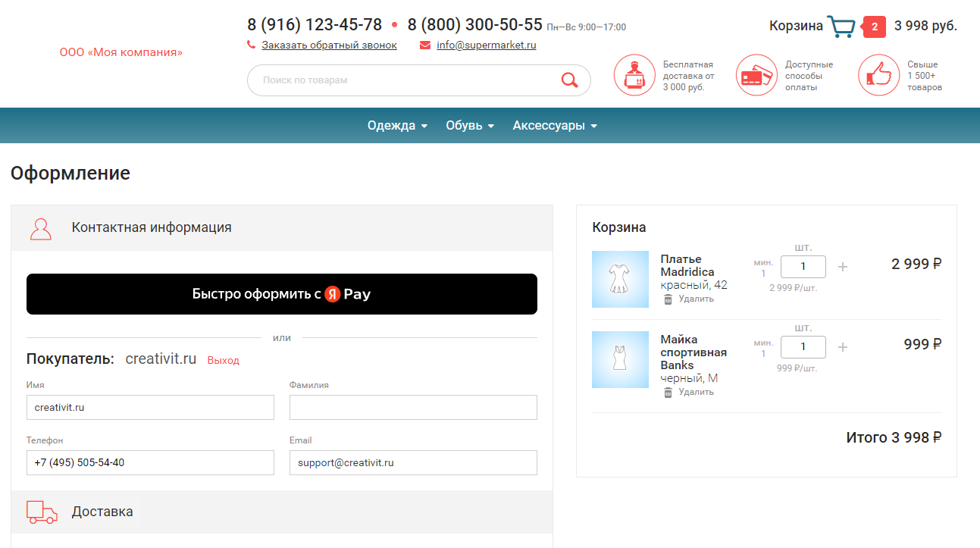Click trash icon to delete Майка спортивная Banks
Image resolution: width=980 pixels, height=548 pixels.
point(668,393)
